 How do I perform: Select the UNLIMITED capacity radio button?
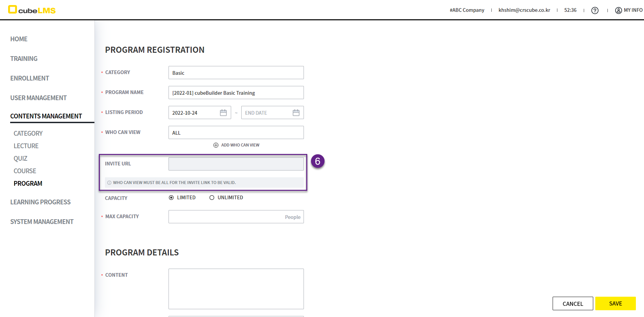212,198
